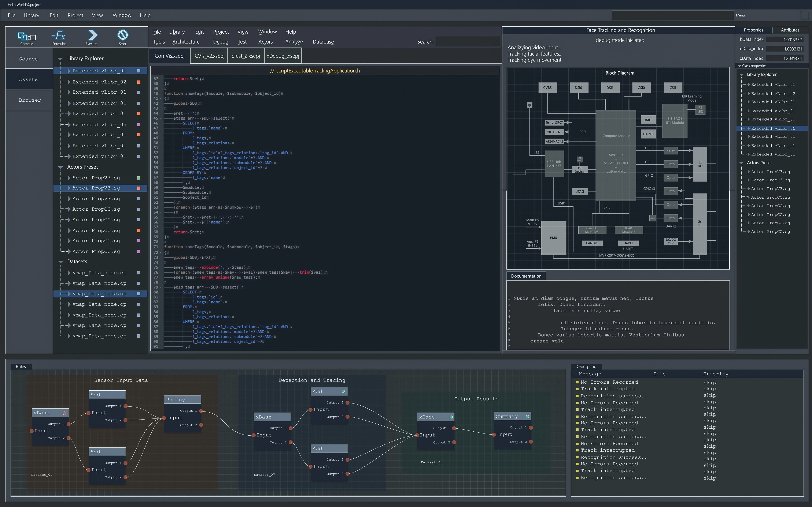The width and height of the screenshot is (812, 507).
Task: Open the Attributes panel tab
Action: click(x=790, y=30)
